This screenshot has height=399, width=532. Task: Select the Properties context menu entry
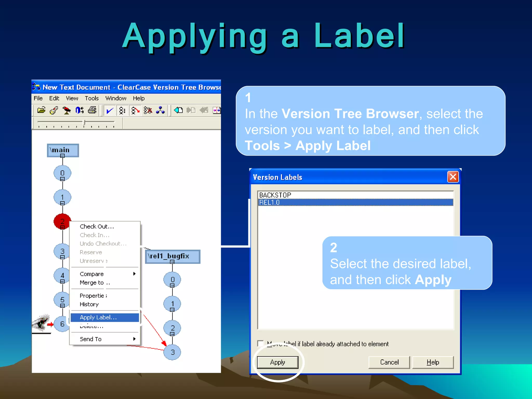tap(105, 296)
